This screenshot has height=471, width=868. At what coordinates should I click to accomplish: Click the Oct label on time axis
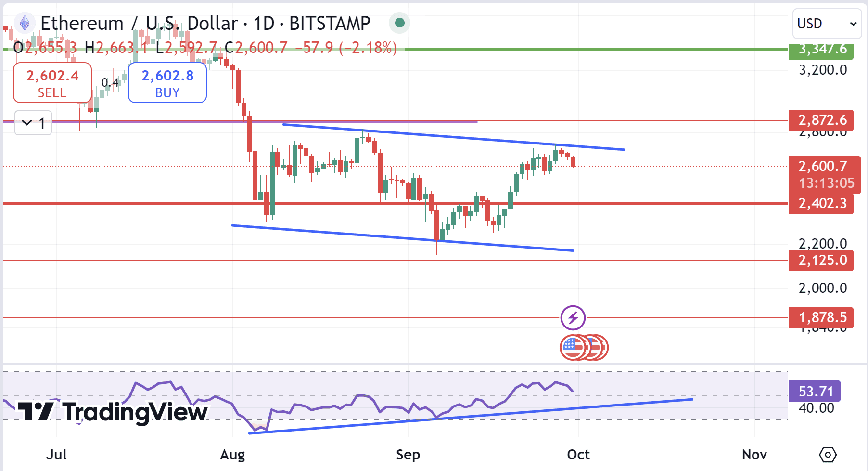click(x=578, y=455)
